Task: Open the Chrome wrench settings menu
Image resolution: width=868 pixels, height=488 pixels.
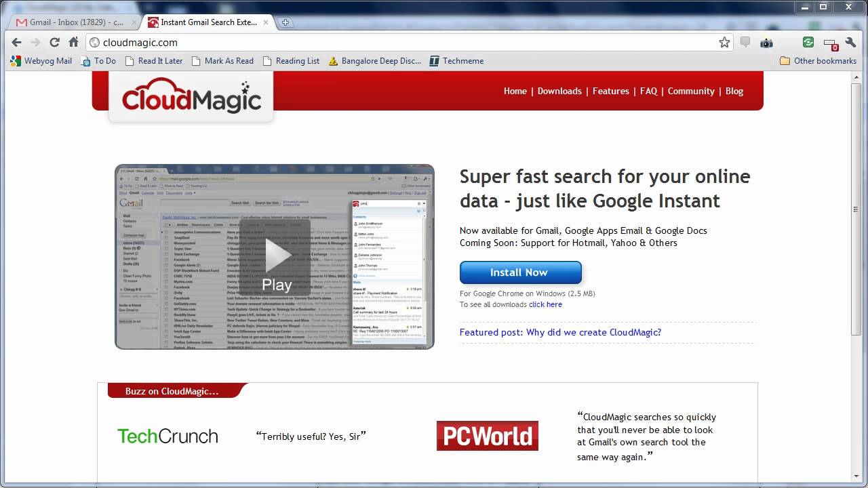Action: tap(851, 42)
